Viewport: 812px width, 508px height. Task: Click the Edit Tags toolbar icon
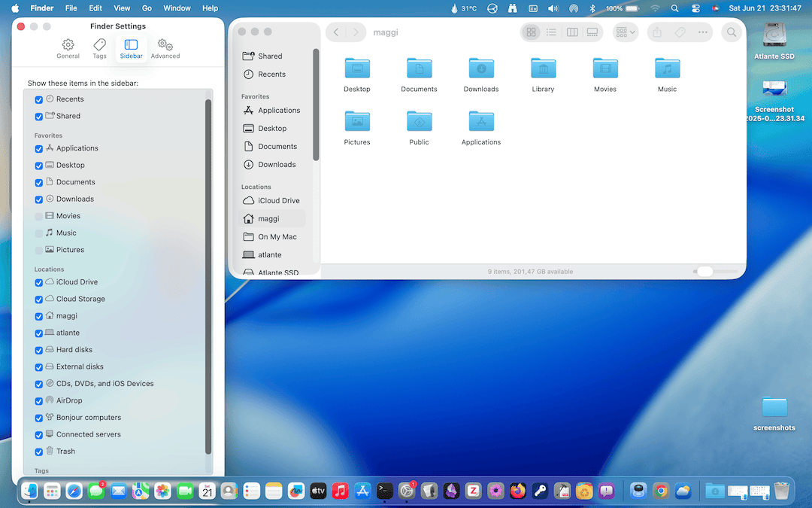(680, 32)
